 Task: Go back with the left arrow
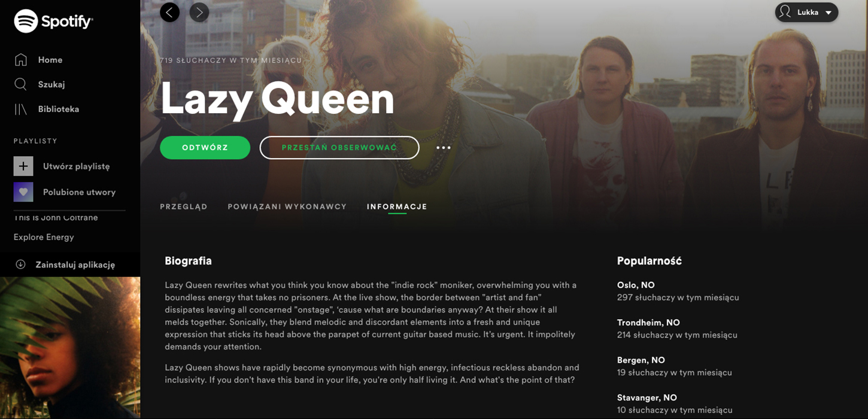click(170, 12)
